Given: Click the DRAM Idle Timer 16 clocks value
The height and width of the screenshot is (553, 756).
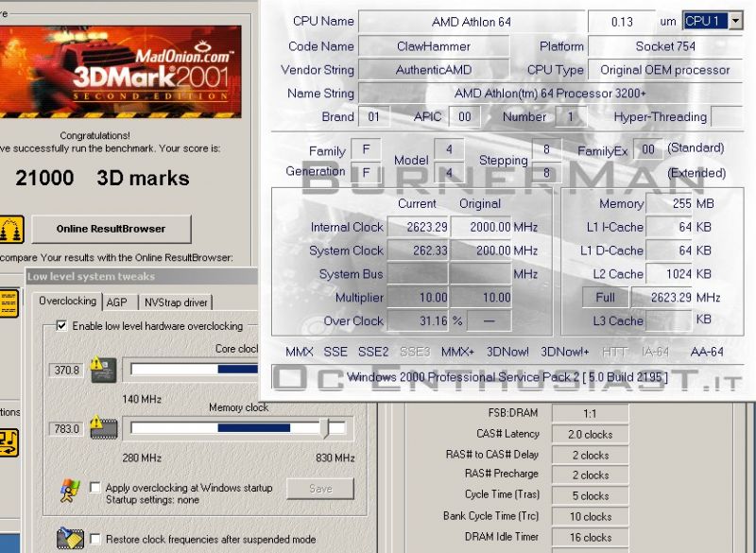Looking at the screenshot, I should tap(590, 537).
